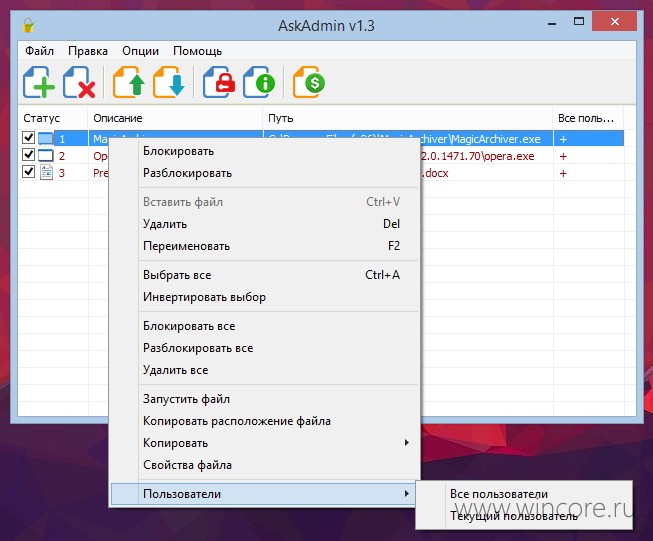Click the Путь column header

tap(408, 118)
